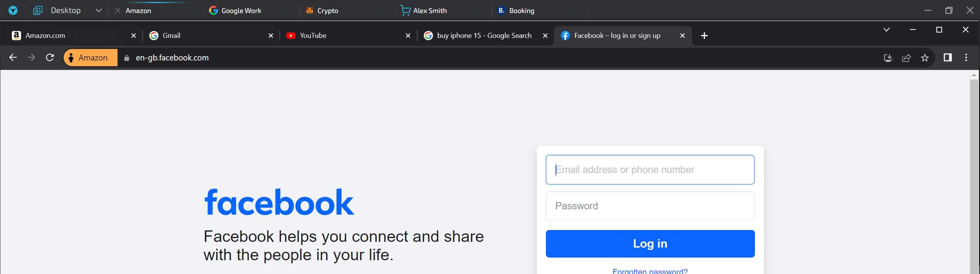Click the share page icon
This screenshot has height=274, width=980.
click(906, 58)
